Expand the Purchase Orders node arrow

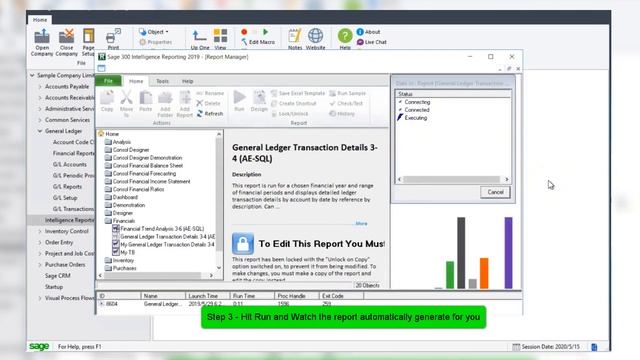pyautogui.click(x=40, y=265)
